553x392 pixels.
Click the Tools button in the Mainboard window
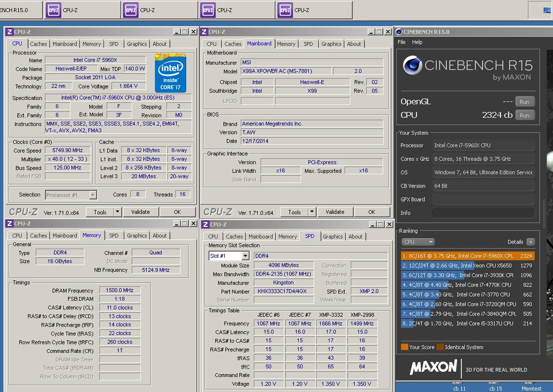click(294, 212)
